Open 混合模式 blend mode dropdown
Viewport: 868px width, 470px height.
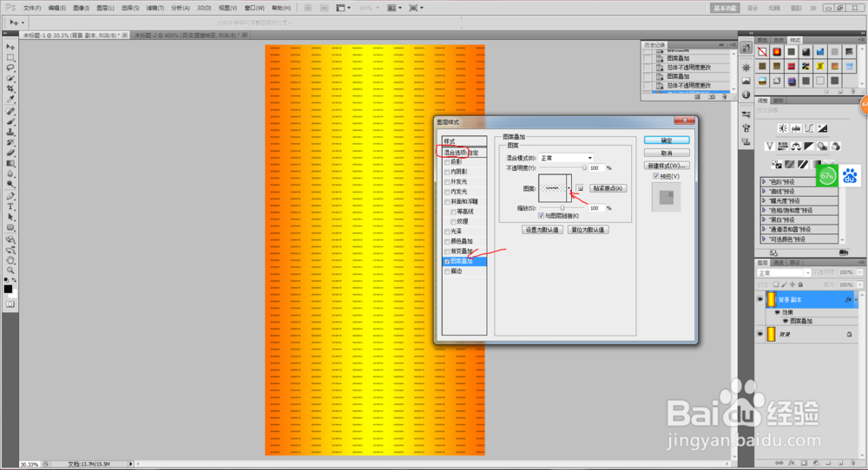click(566, 158)
